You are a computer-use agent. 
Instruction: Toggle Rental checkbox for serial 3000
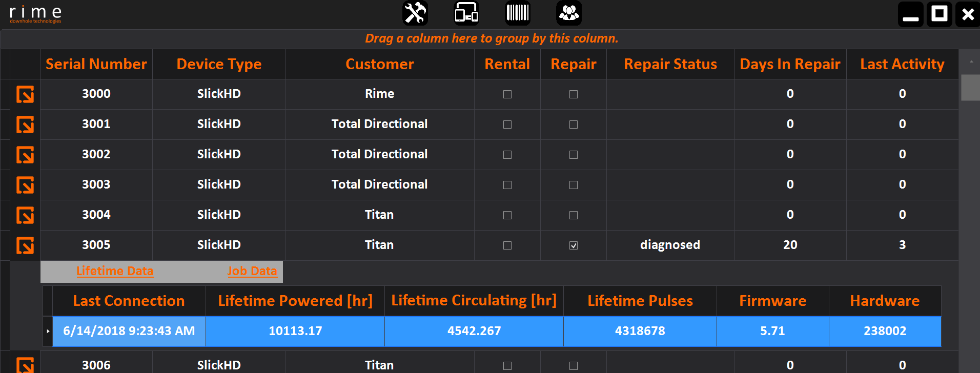click(x=507, y=94)
